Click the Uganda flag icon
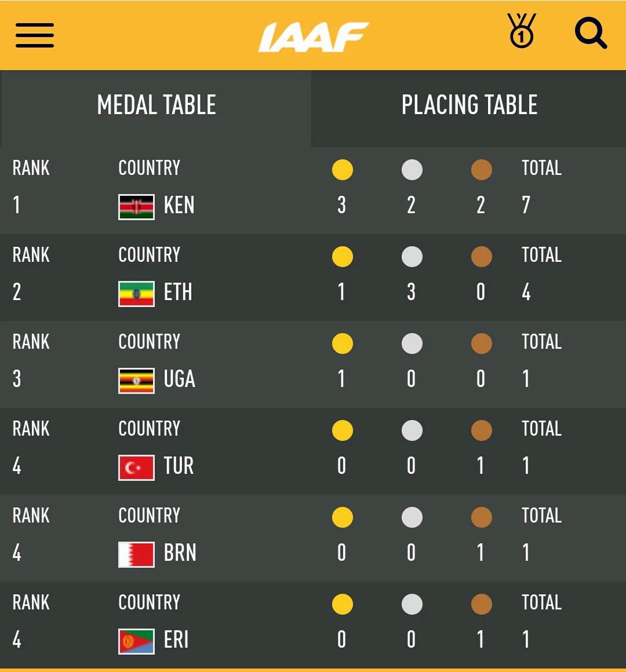626x672 pixels. [136, 381]
